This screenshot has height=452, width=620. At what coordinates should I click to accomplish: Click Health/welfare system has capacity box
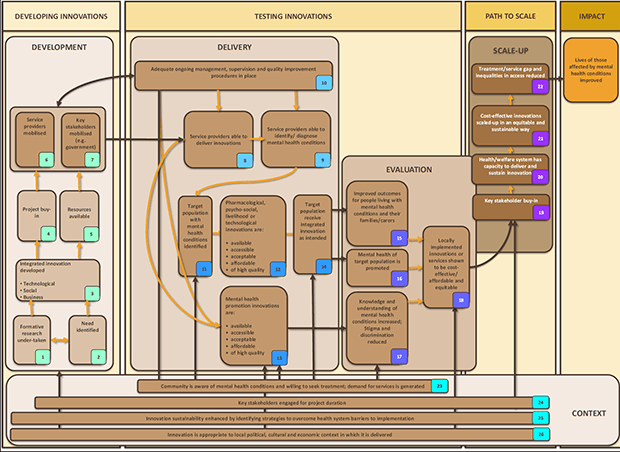pos(510,167)
